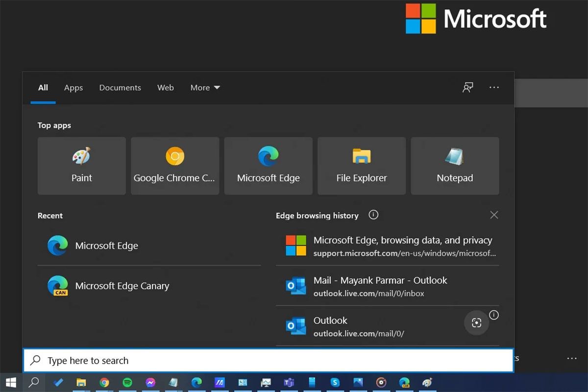588x392 pixels.
Task: Open Microsoft Edge under Recent
Action: point(149,245)
